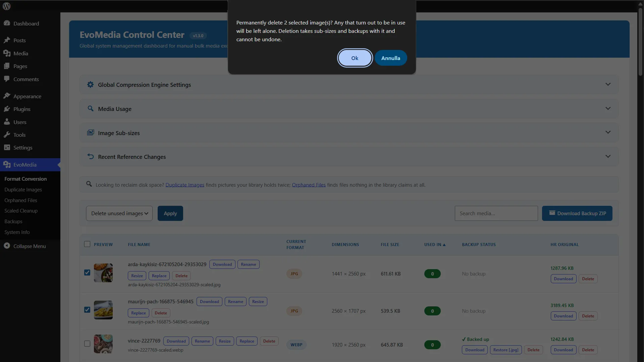The height and width of the screenshot is (362, 644).
Task: Open Duplicate Images submenu item
Action: tap(23, 189)
